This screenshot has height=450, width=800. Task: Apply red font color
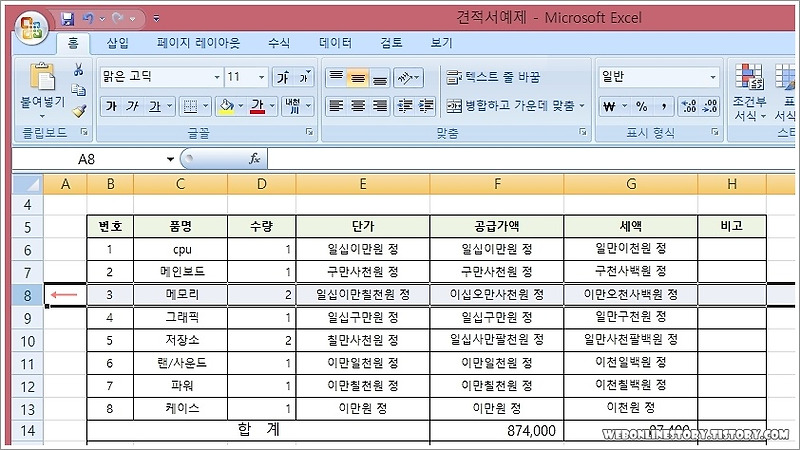coord(258,106)
